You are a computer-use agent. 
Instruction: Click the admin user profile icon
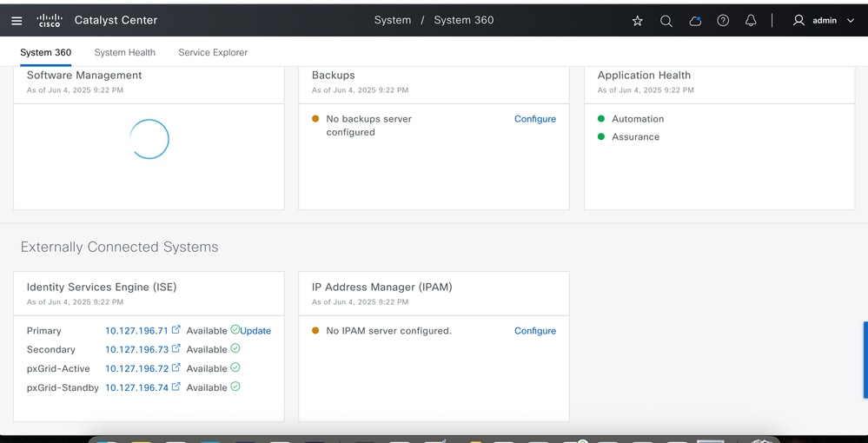point(798,21)
